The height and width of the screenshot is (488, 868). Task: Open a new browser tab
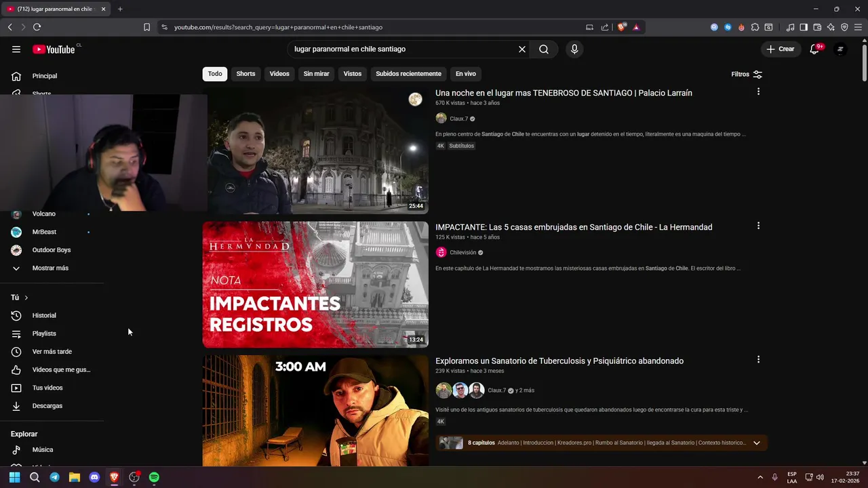click(120, 9)
